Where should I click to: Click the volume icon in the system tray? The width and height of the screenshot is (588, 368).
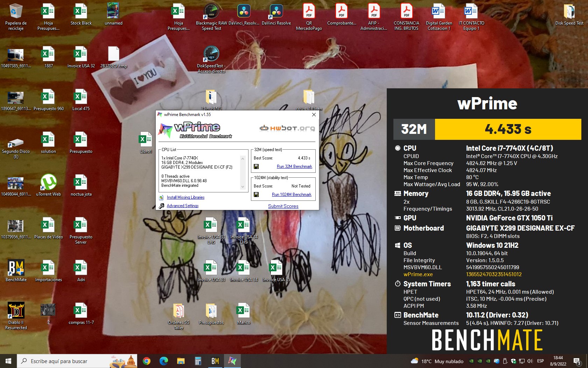[530, 361]
